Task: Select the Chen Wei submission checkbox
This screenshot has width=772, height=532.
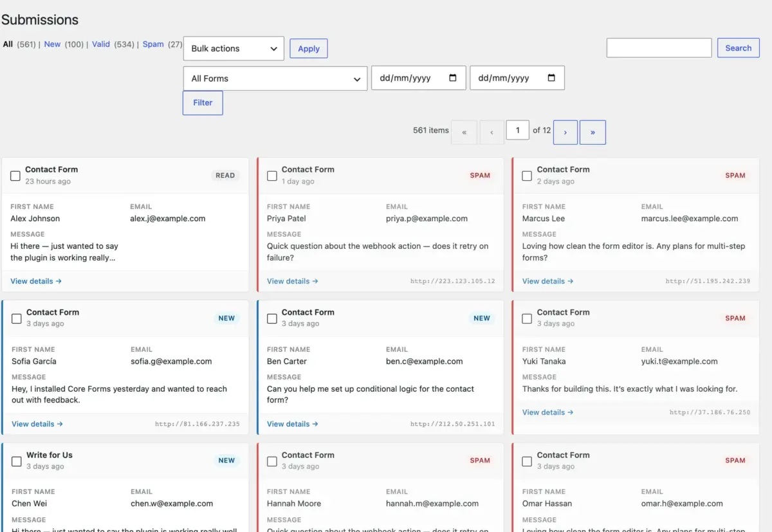Action: point(17,461)
